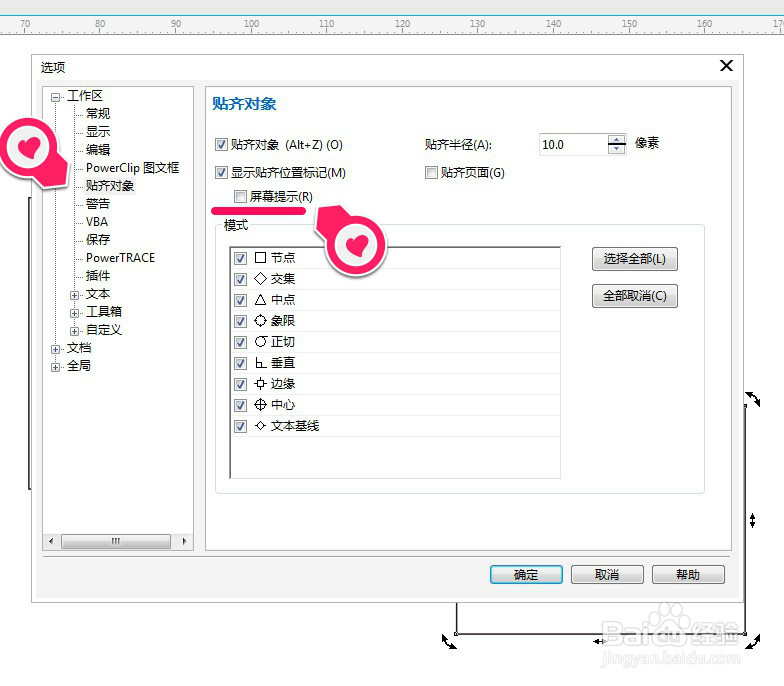Click the 文本基线 baseline icon
The height and width of the screenshot is (686, 784).
[x=260, y=426]
